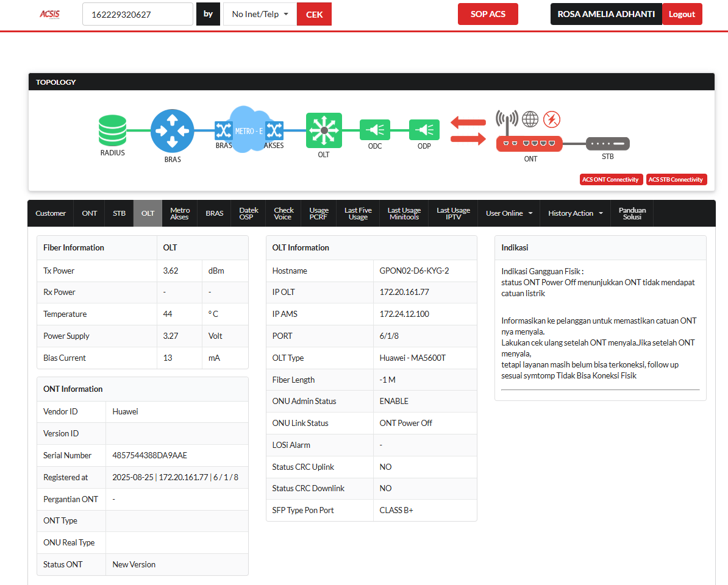Screen dimensions: 728x585
Task: Click the Logout button
Action: coord(682,14)
